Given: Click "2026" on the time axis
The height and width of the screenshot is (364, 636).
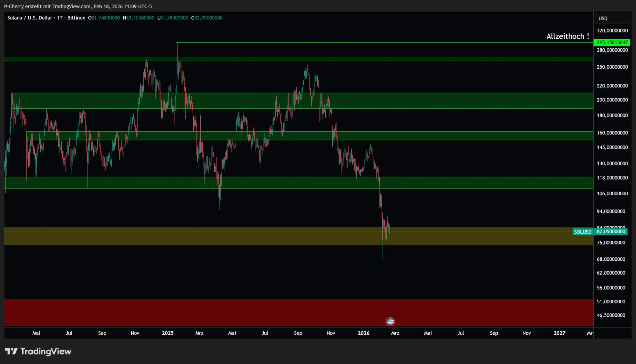Looking at the screenshot, I should click(x=363, y=333).
